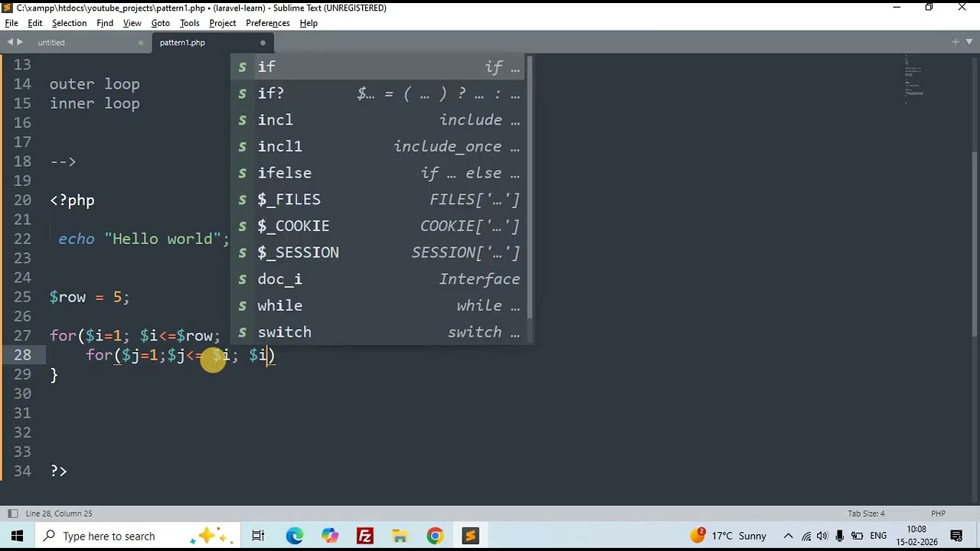The width and height of the screenshot is (980, 551).
Task: Switch the ENG input language
Action: pos(878,536)
